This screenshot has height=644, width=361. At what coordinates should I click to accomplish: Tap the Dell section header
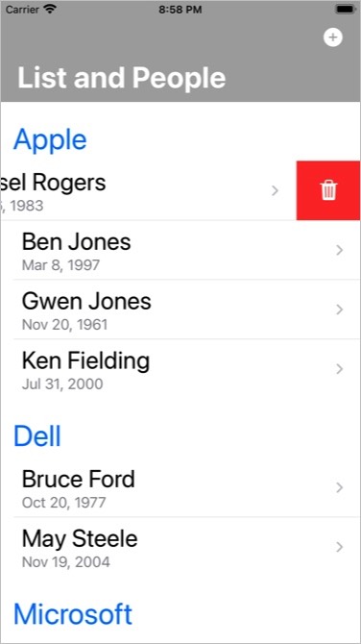click(37, 436)
